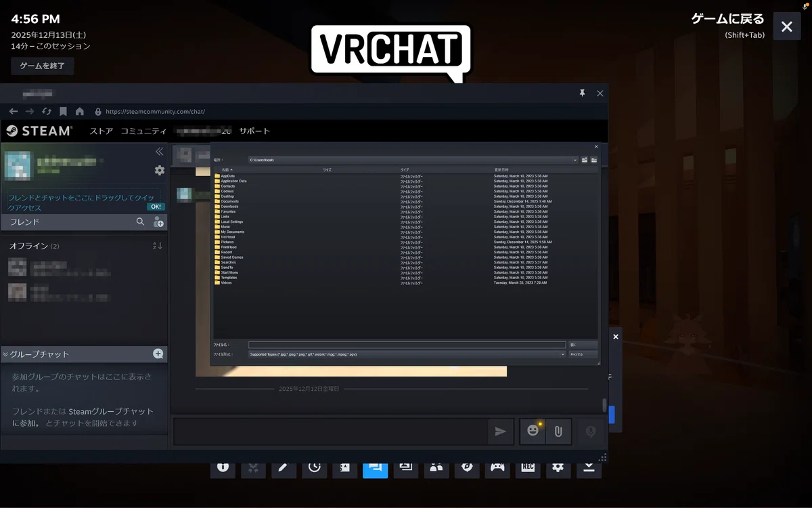This screenshot has height=508, width=812.
Task: Click the キャンセル button in file dialog
Action: pyautogui.click(x=583, y=354)
